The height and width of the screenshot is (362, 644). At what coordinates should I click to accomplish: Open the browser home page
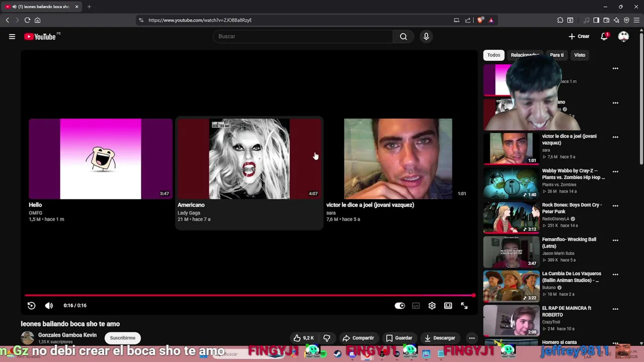point(37,20)
